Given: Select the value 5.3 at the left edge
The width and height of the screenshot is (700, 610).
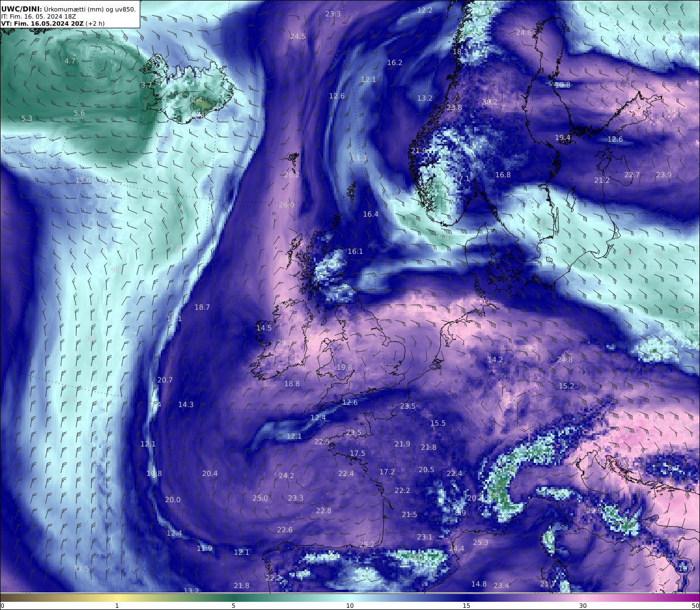Looking at the screenshot, I should click(x=27, y=118).
